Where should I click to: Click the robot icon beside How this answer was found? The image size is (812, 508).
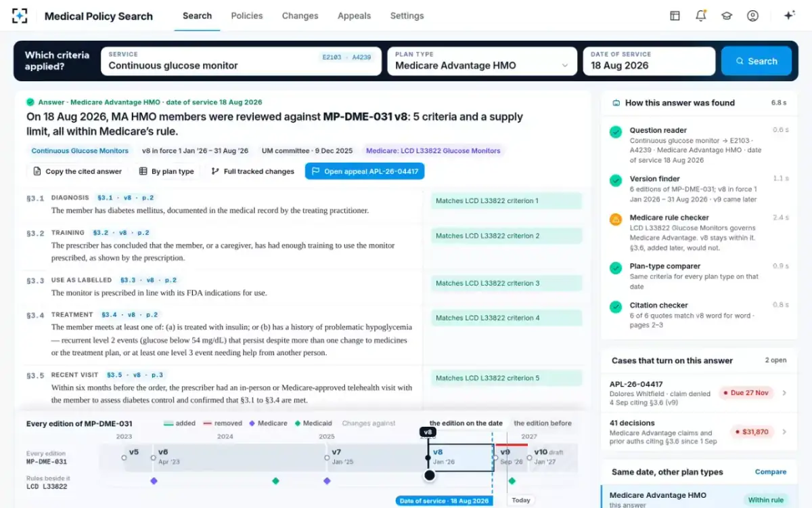(616, 103)
